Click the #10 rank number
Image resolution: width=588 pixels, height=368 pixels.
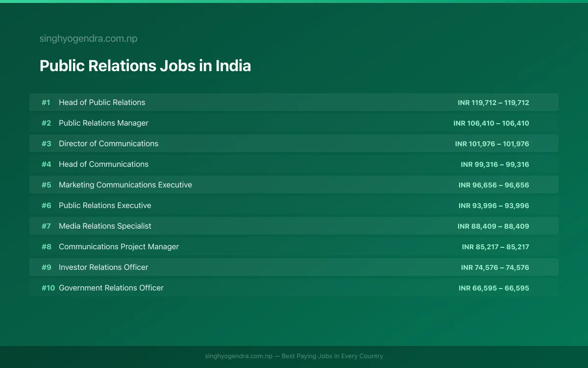click(x=48, y=288)
